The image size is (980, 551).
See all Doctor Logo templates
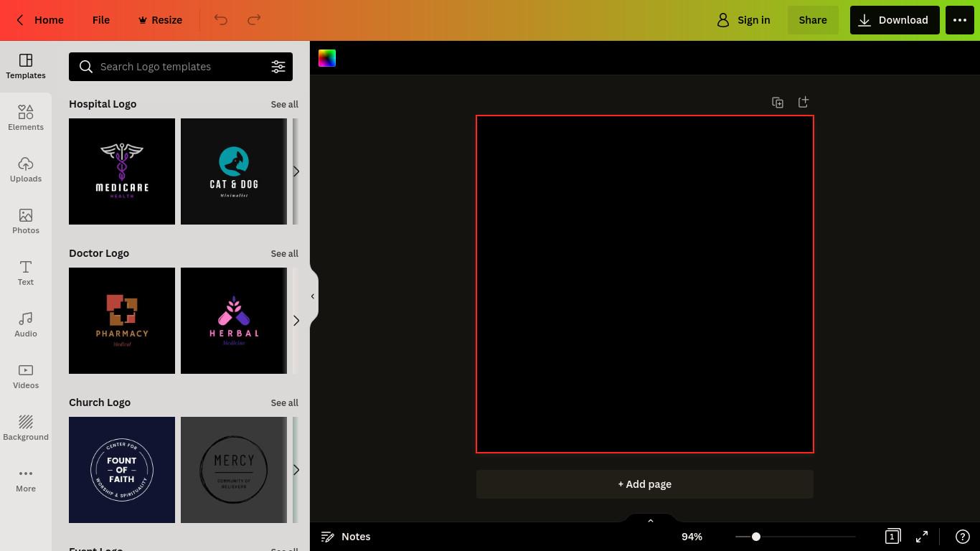coord(284,254)
